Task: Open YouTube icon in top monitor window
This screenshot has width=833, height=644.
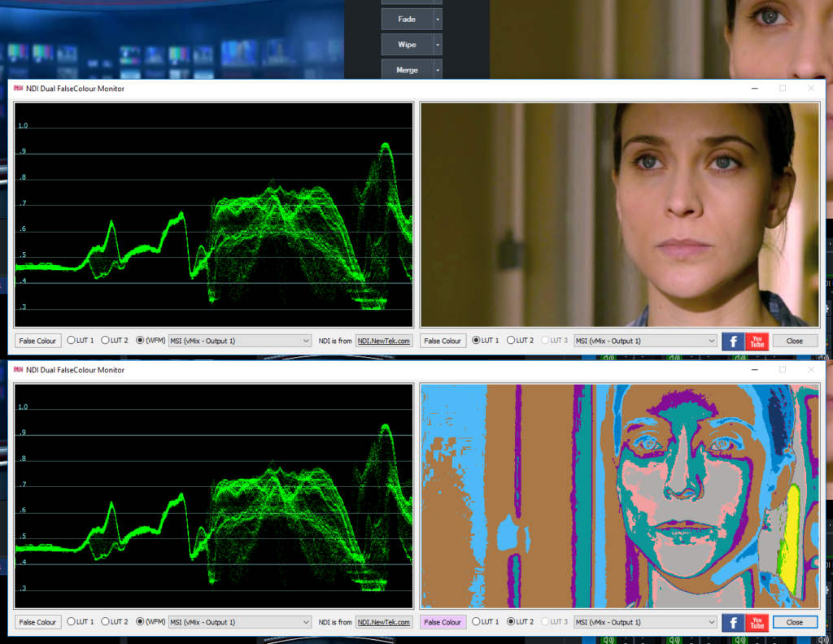Action: click(x=757, y=342)
